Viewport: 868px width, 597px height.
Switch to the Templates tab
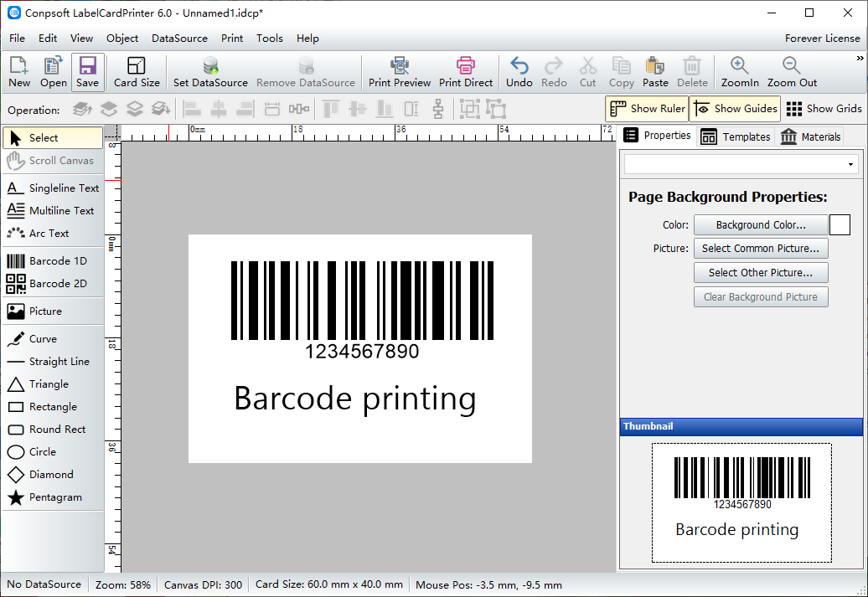pos(735,136)
